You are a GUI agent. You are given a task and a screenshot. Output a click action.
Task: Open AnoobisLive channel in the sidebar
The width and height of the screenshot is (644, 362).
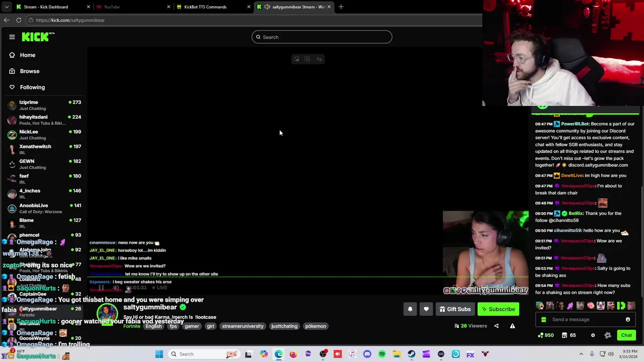click(x=44, y=208)
